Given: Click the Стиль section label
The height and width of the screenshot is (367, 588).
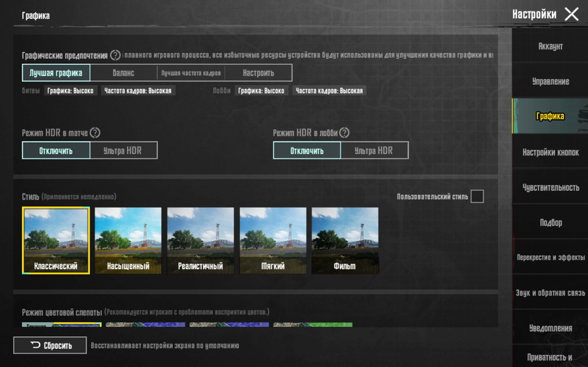Looking at the screenshot, I should pyautogui.click(x=30, y=196).
